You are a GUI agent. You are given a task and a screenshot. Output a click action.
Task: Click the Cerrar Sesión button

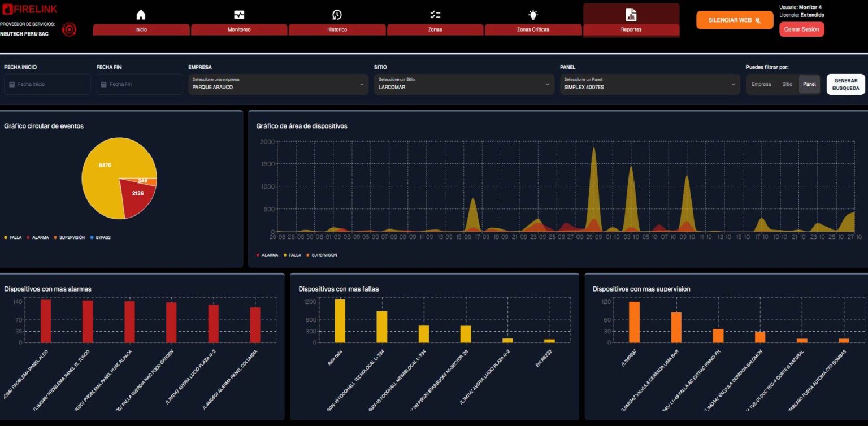pyautogui.click(x=801, y=29)
